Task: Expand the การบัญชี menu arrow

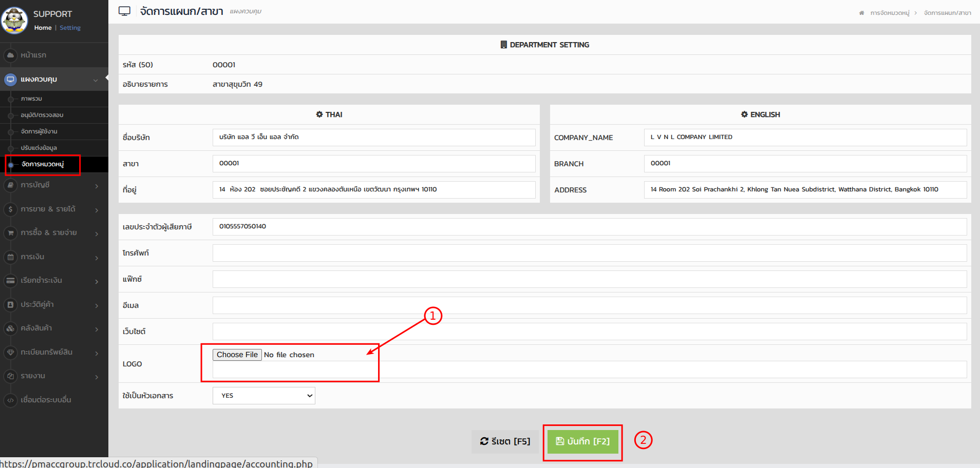Action: click(97, 186)
